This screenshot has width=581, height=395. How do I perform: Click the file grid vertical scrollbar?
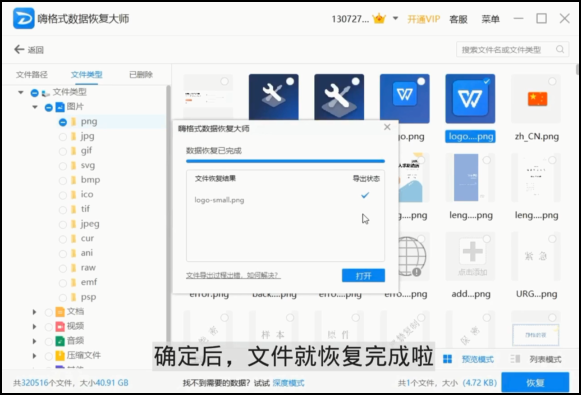tap(577, 70)
